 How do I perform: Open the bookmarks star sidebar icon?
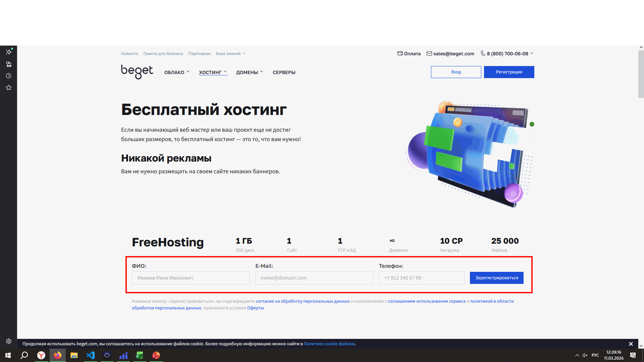click(x=9, y=87)
